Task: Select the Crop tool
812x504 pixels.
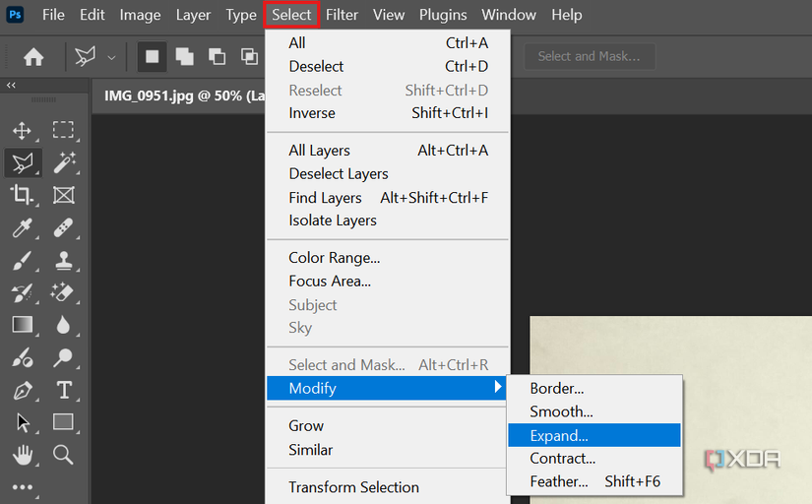Action: click(22, 195)
